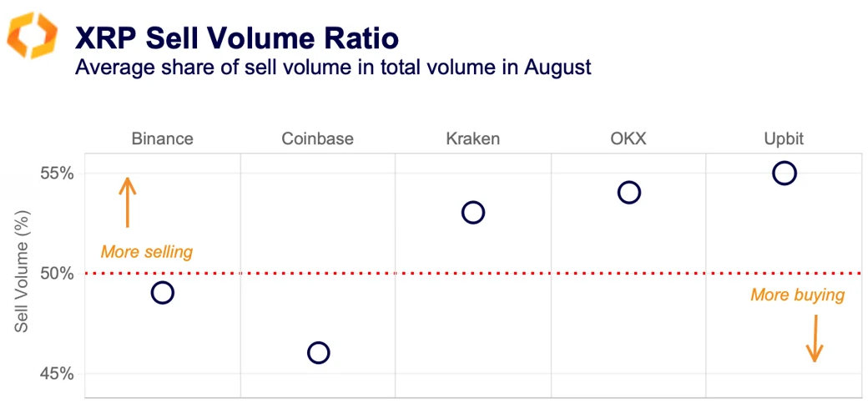The image size is (868, 404).
Task: Select the Binance column header
Action: 163,139
